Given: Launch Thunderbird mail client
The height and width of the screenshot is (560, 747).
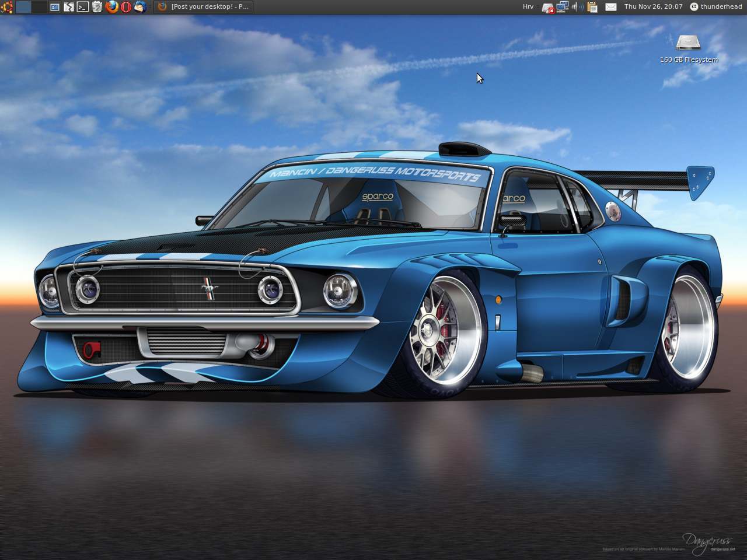Looking at the screenshot, I should point(140,7).
